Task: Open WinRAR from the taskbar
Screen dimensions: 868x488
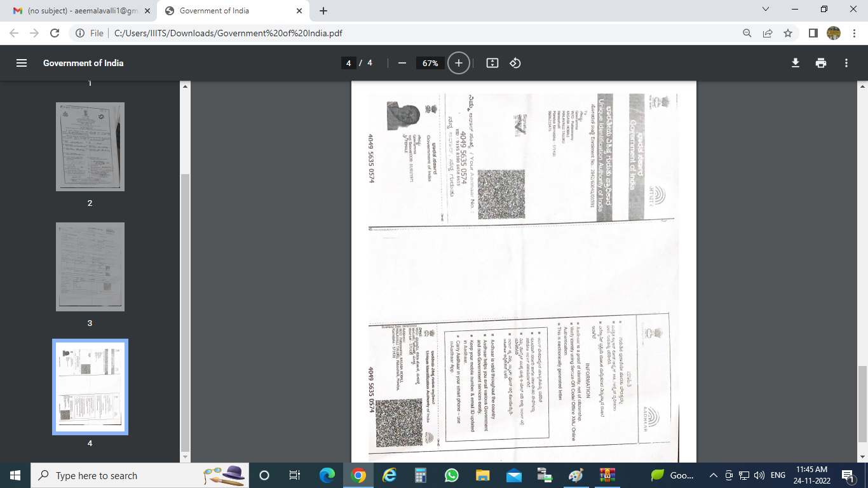Action: coord(607,475)
